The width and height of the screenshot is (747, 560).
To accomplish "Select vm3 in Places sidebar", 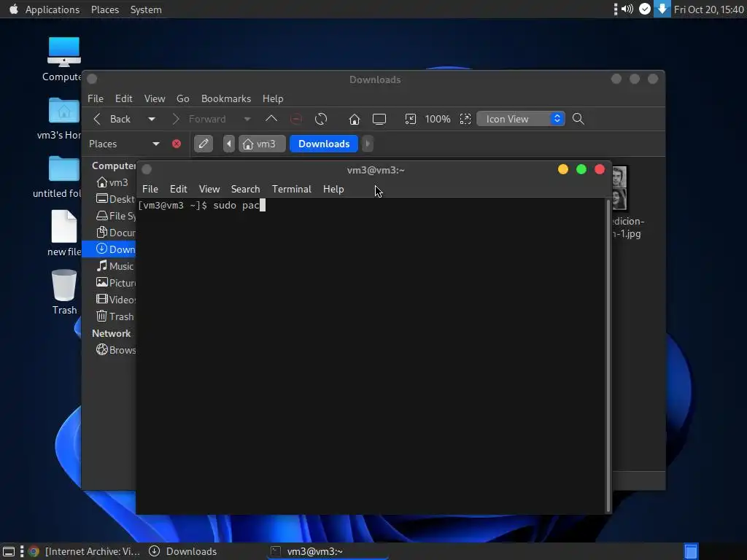I will [x=112, y=182].
